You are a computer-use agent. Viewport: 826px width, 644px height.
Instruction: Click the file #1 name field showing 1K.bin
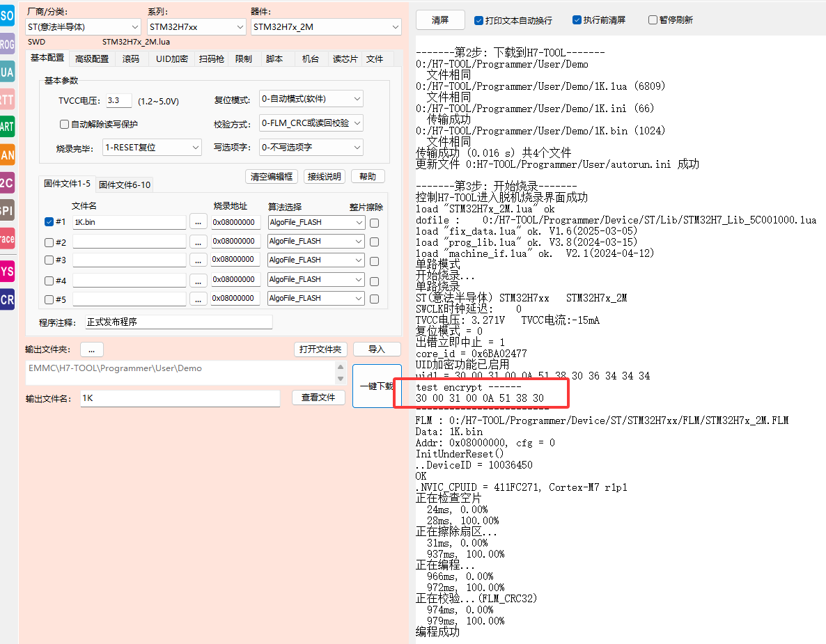tap(129, 222)
